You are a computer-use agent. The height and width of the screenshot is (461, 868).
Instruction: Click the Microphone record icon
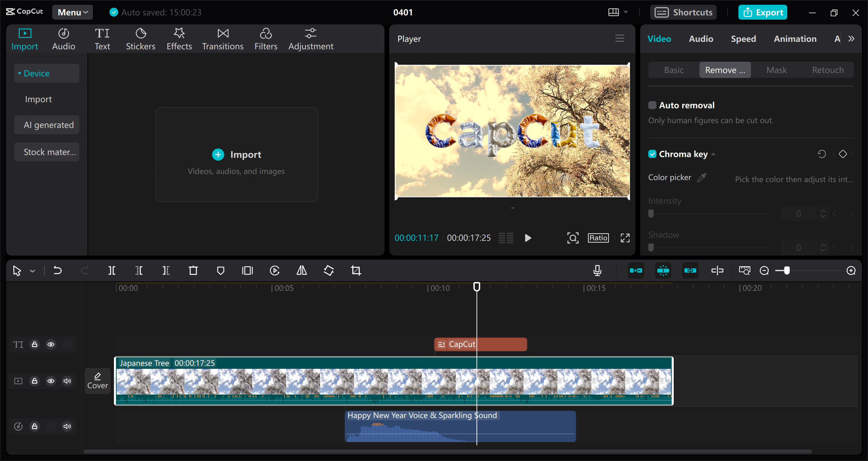(598, 270)
